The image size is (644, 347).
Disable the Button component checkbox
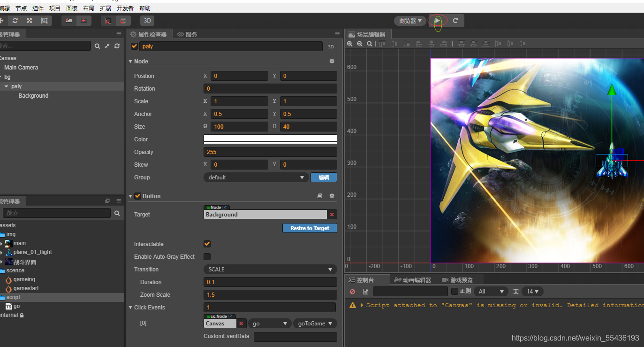(x=138, y=196)
